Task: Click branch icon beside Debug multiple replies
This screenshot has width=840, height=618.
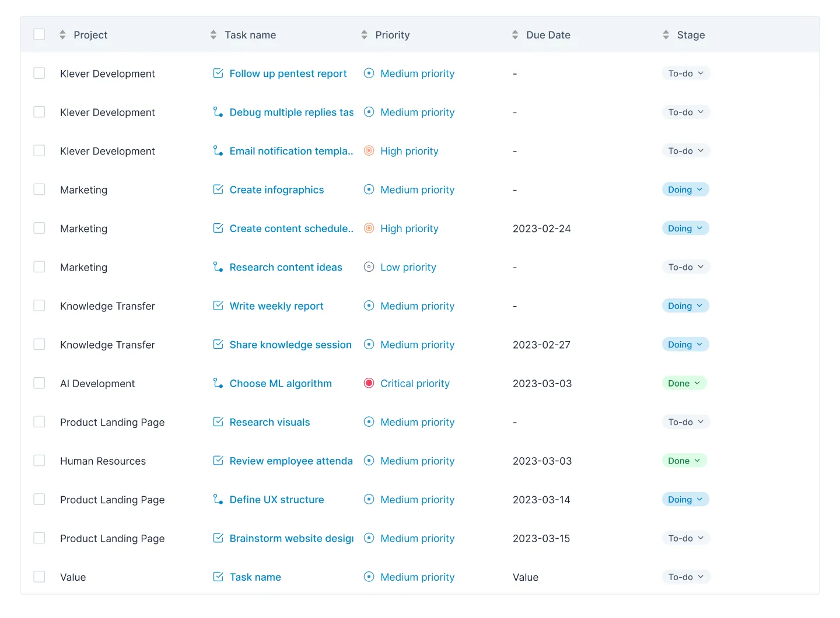Action: click(x=218, y=112)
